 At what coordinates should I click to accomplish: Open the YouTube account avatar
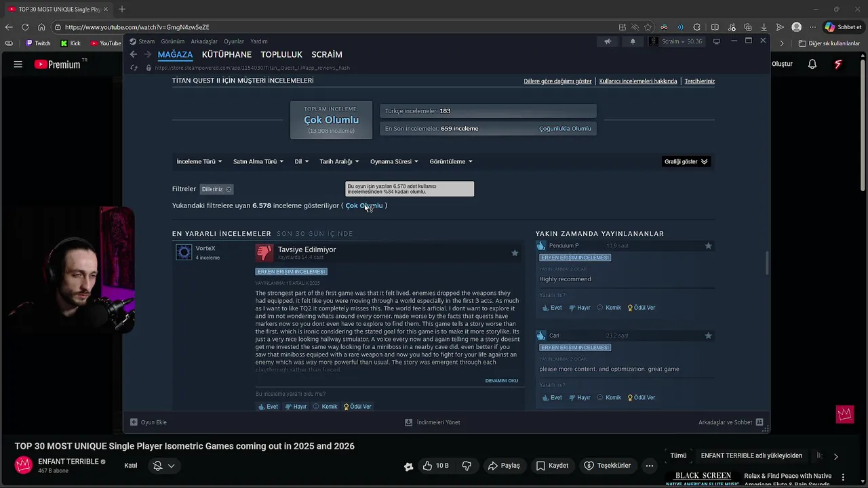pyautogui.click(x=838, y=64)
